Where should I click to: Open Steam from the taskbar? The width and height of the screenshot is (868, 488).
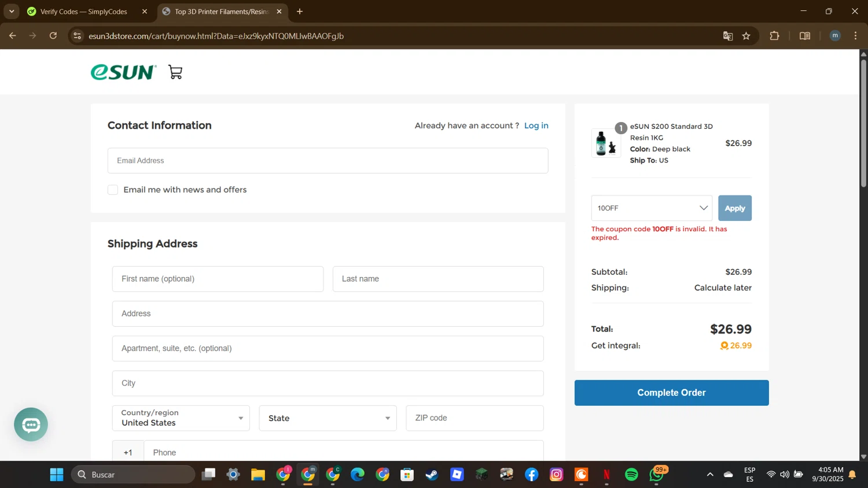coord(432,475)
